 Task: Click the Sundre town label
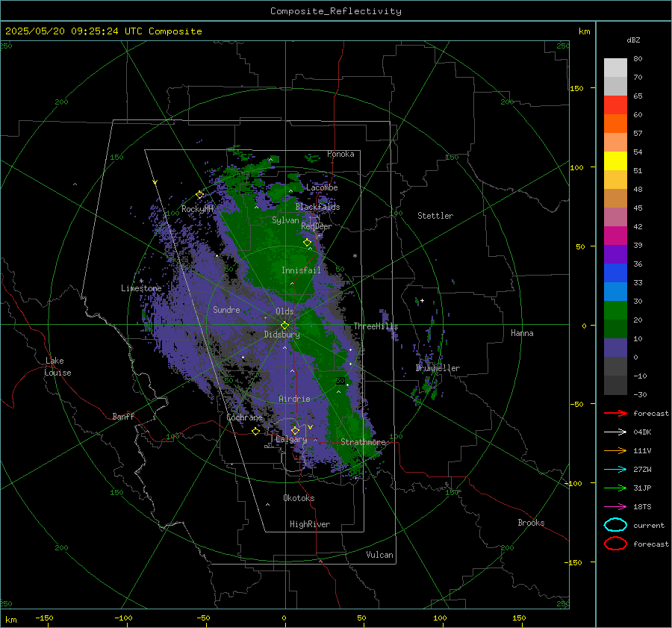pyautogui.click(x=226, y=310)
